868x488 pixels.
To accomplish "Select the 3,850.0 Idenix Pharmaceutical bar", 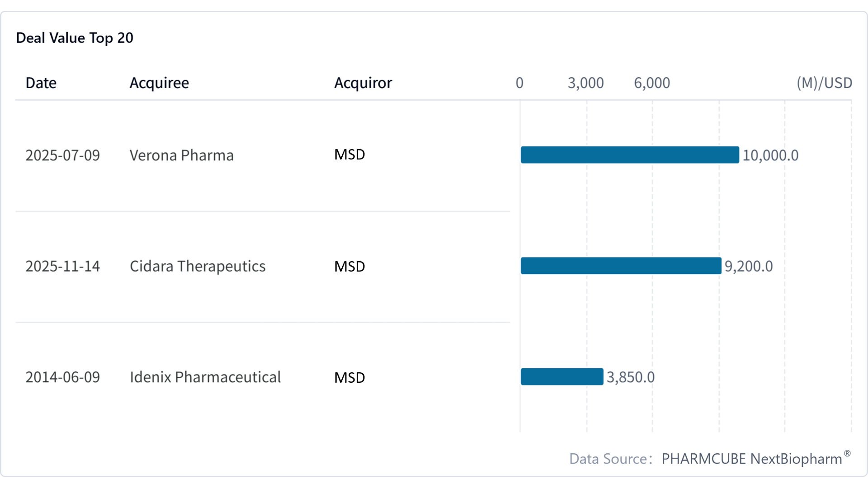I will click(x=562, y=377).
